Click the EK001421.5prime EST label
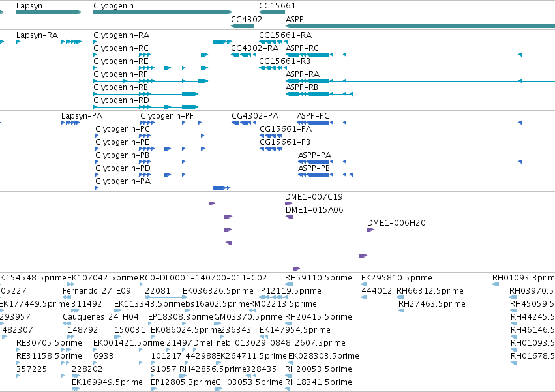This screenshot has width=555, height=392. (x=128, y=344)
